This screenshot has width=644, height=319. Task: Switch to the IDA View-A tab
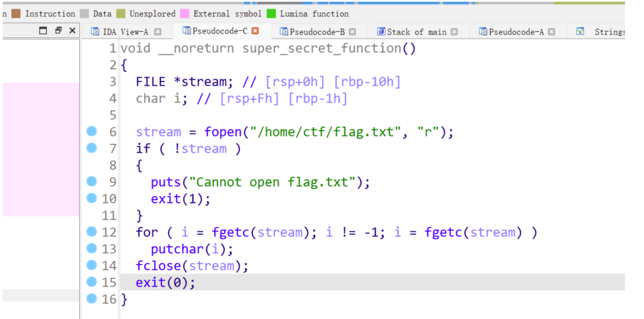tap(126, 32)
